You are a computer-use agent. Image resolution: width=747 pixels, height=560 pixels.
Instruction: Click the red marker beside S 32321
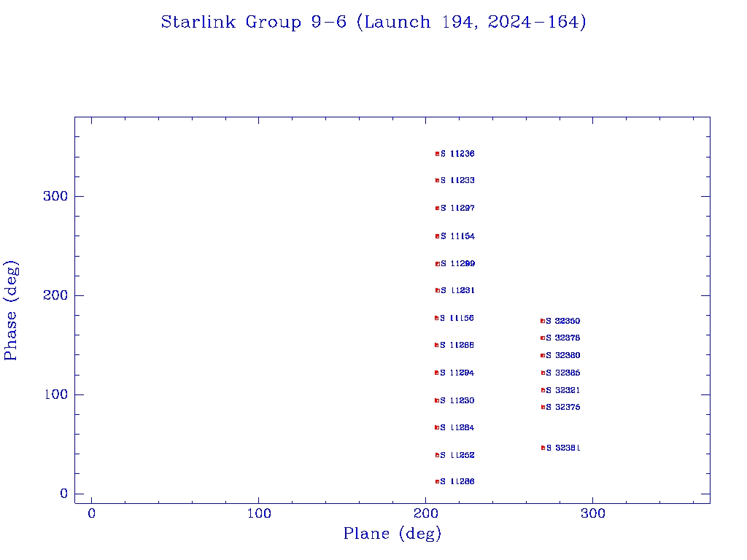click(543, 391)
